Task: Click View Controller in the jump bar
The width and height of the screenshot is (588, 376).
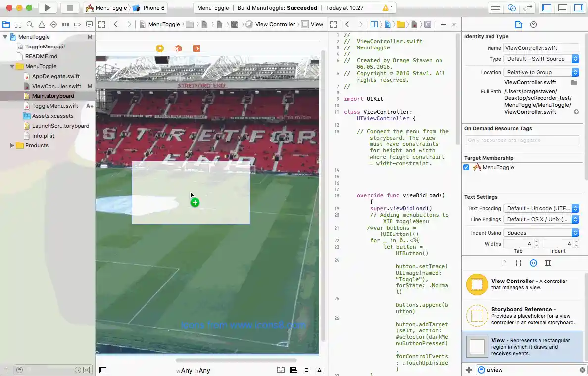Action: pyautogui.click(x=275, y=24)
